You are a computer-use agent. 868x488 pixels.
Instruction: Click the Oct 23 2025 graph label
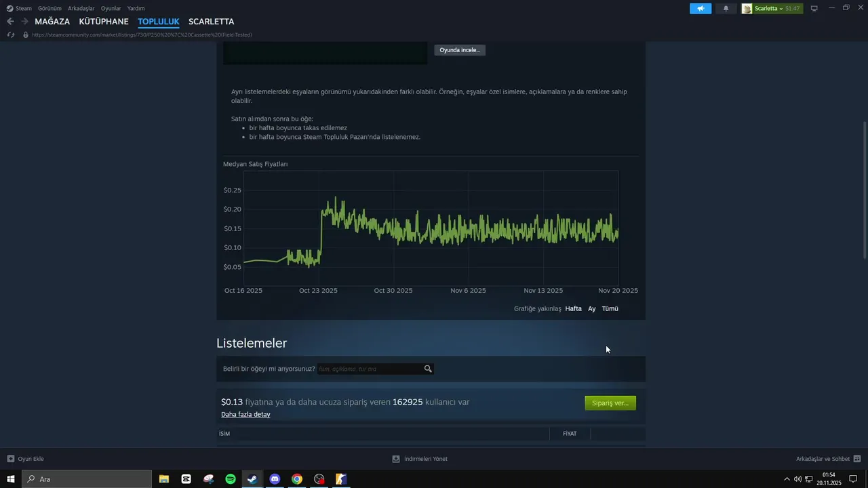coord(318,291)
